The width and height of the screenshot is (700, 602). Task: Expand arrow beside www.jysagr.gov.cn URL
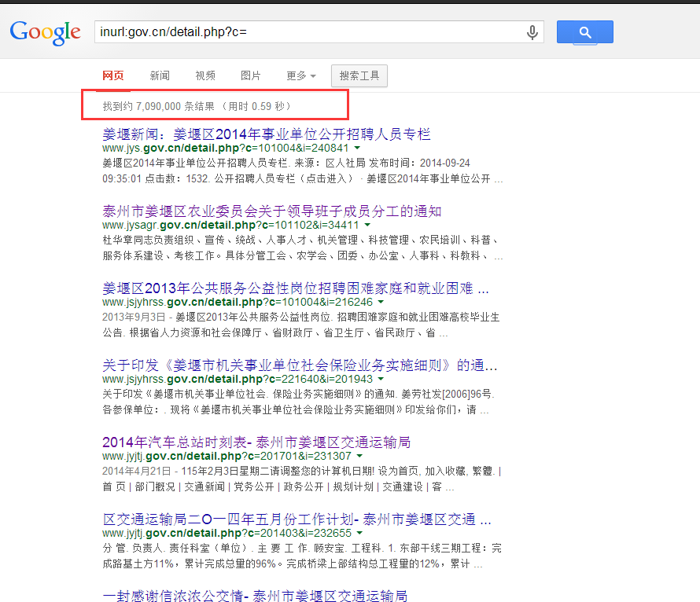367,225
